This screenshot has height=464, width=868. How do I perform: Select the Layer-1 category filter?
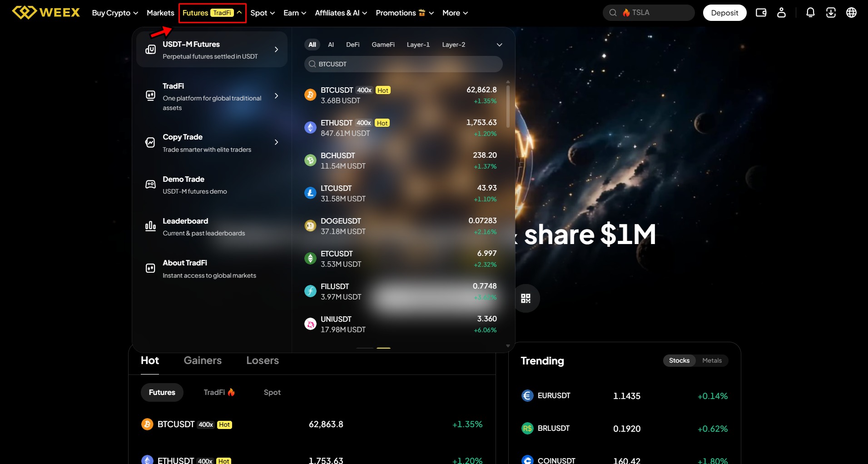[x=418, y=45]
